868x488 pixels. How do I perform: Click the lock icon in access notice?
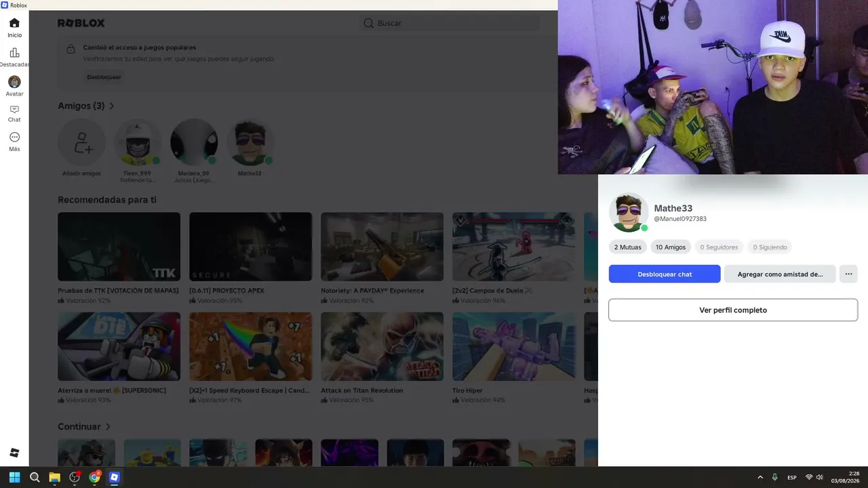71,49
